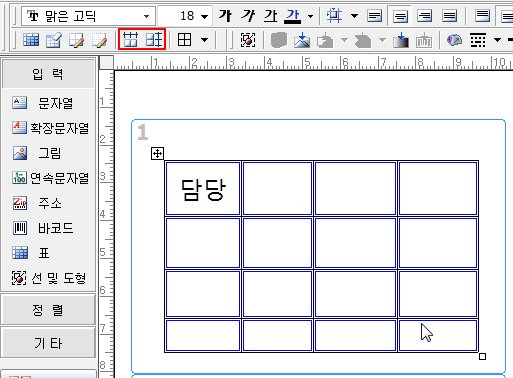Open the line style dropdown arrow

tap(497, 40)
